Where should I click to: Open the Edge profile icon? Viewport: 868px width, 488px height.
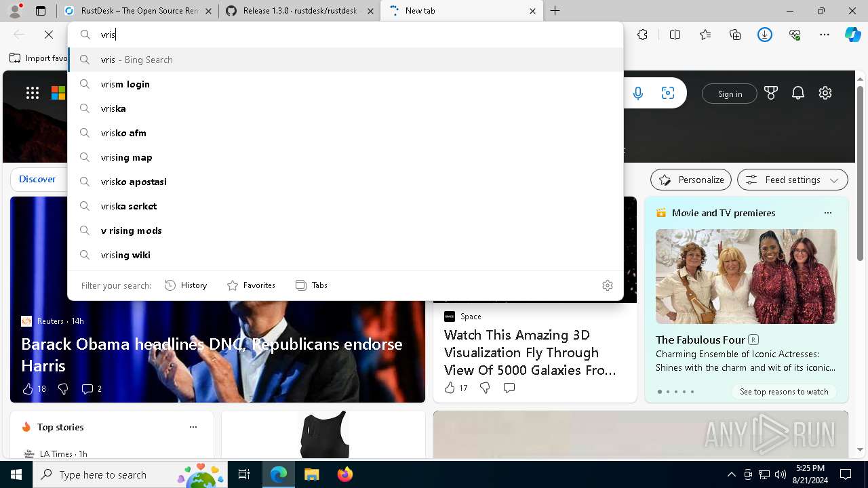15,11
